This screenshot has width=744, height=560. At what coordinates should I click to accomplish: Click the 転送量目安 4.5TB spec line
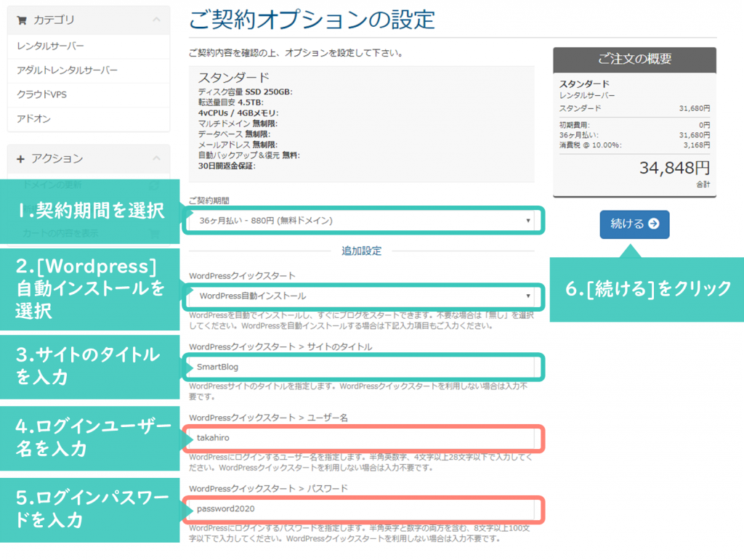pos(230,102)
